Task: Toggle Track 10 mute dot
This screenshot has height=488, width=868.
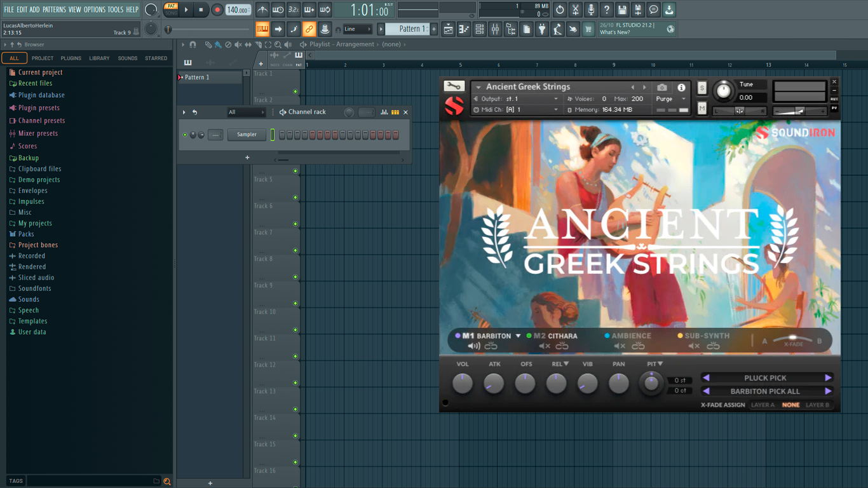Action: 295,330
